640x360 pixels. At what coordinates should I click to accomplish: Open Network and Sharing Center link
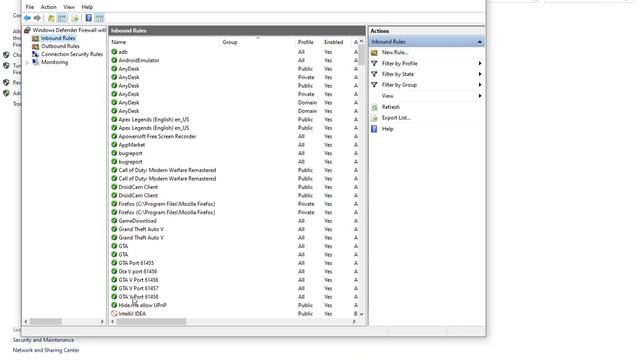(x=46, y=350)
